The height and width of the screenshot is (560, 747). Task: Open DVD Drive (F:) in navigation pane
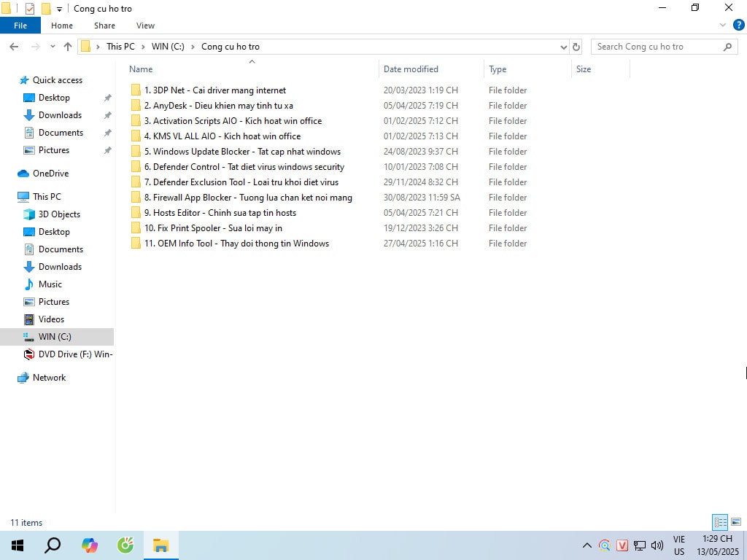75,354
